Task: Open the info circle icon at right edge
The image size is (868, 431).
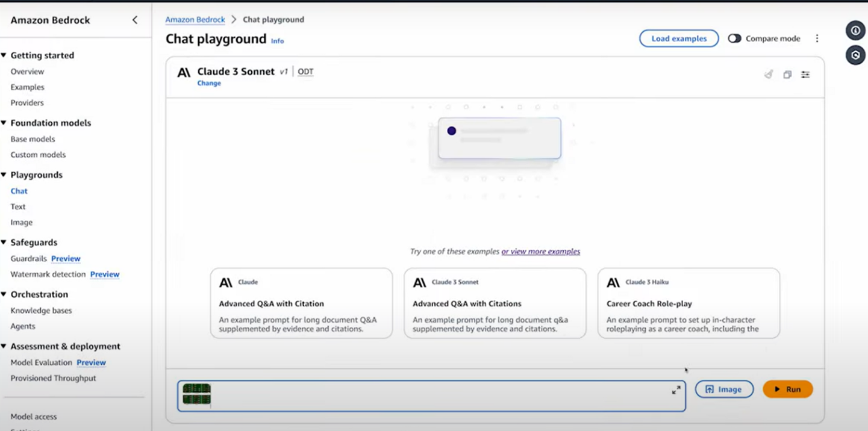Action: coord(855,31)
